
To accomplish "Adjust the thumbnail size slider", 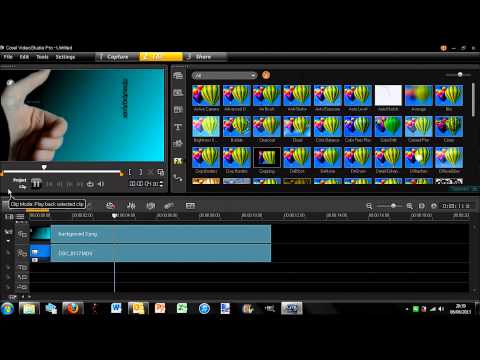I will [x=460, y=75].
